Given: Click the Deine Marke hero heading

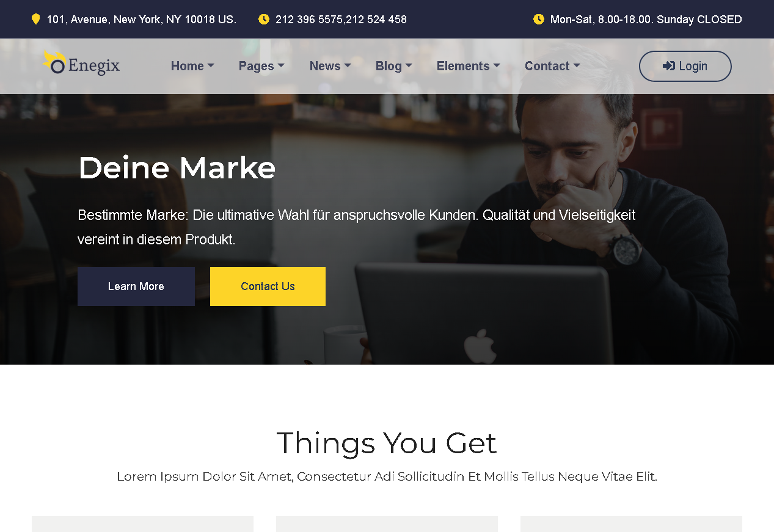Looking at the screenshot, I should (x=177, y=167).
